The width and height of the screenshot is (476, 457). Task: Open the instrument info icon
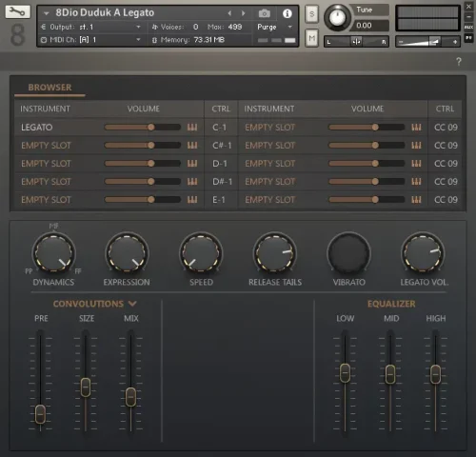[288, 13]
